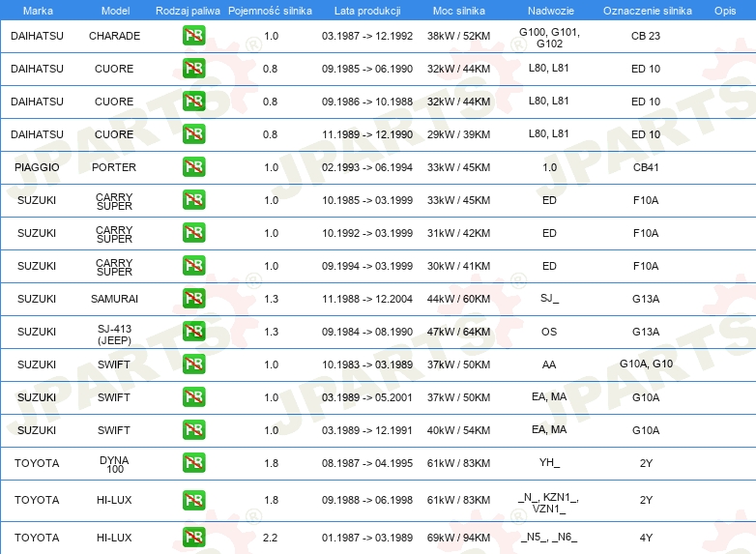Select the CHARADE model cell
This screenshot has height=554, width=756.
114,36
